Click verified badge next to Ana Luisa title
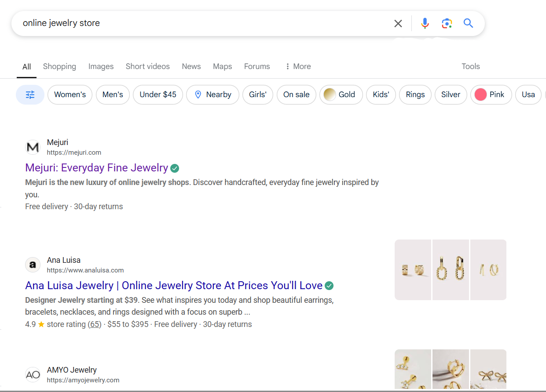The width and height of the screenshot is (546, 392). click(329, 286)
